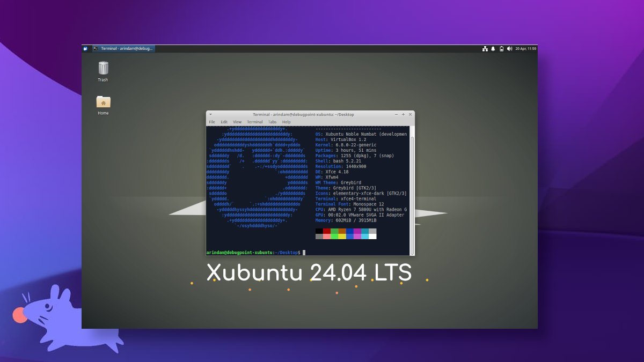
Task: Click the black swatch in the top color row
Action: point(319,231)
